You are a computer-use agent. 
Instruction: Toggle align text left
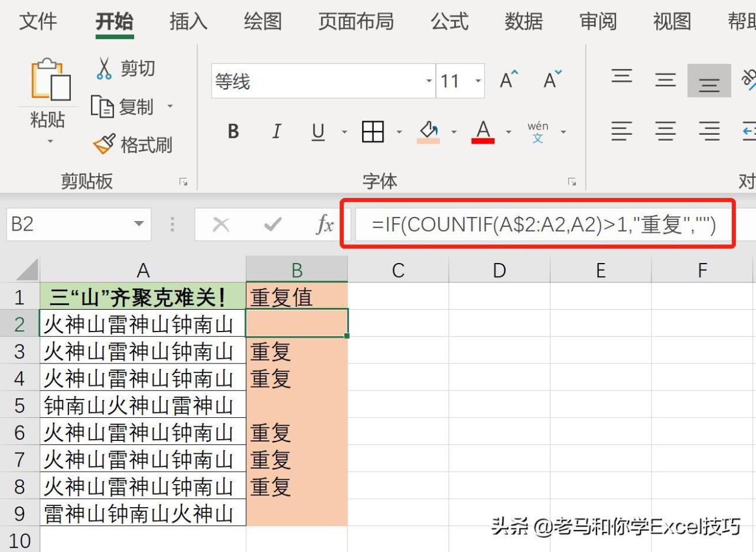click(x=621, y=131)
